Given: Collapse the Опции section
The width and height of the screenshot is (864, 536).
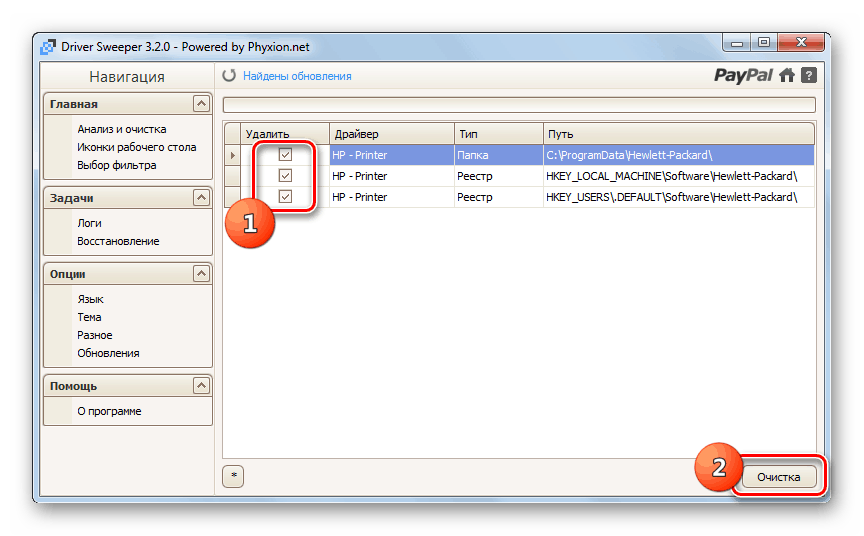Looking at the screenshot, I should (x=201, y=274).
